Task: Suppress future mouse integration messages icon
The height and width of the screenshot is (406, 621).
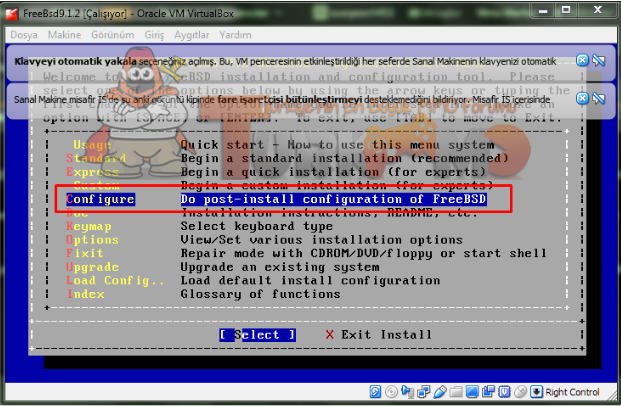Action: (x=599, y=98)
